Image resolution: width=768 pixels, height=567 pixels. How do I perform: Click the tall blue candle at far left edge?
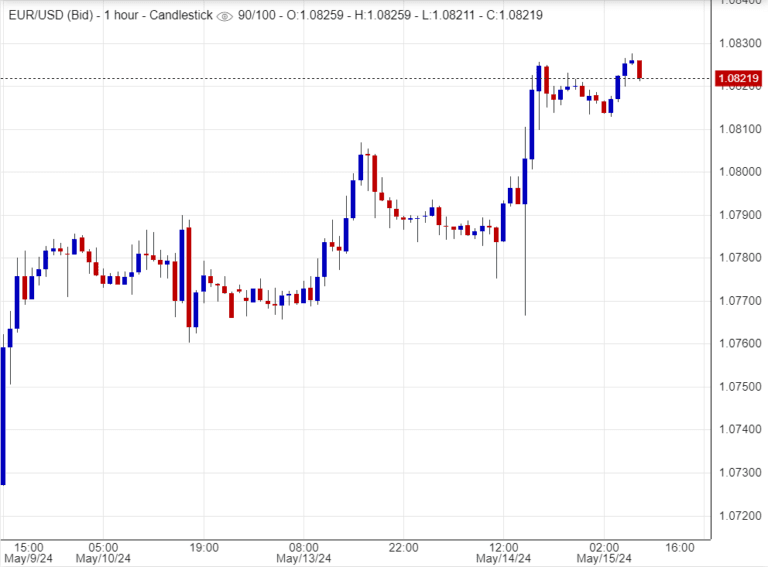coord(3,415)
